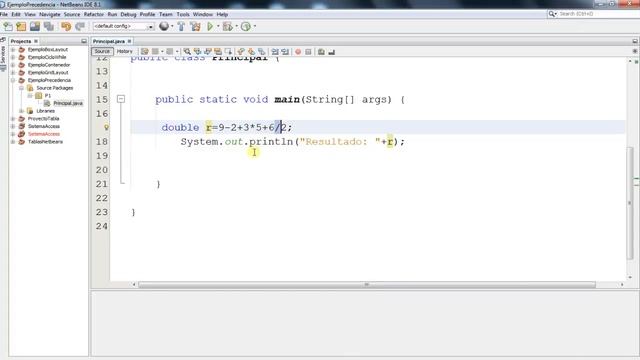Open the Debug Project dropdown arrow

coord(236,27)
